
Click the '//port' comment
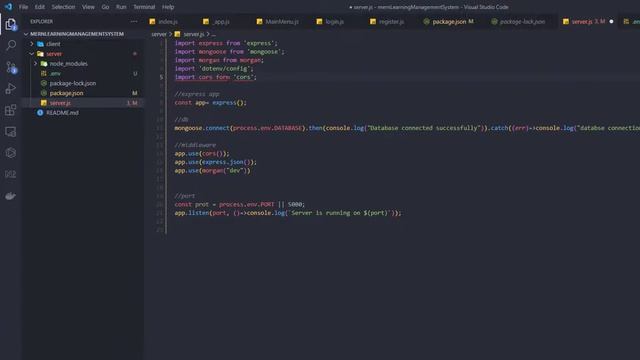[x=185, y=196]
